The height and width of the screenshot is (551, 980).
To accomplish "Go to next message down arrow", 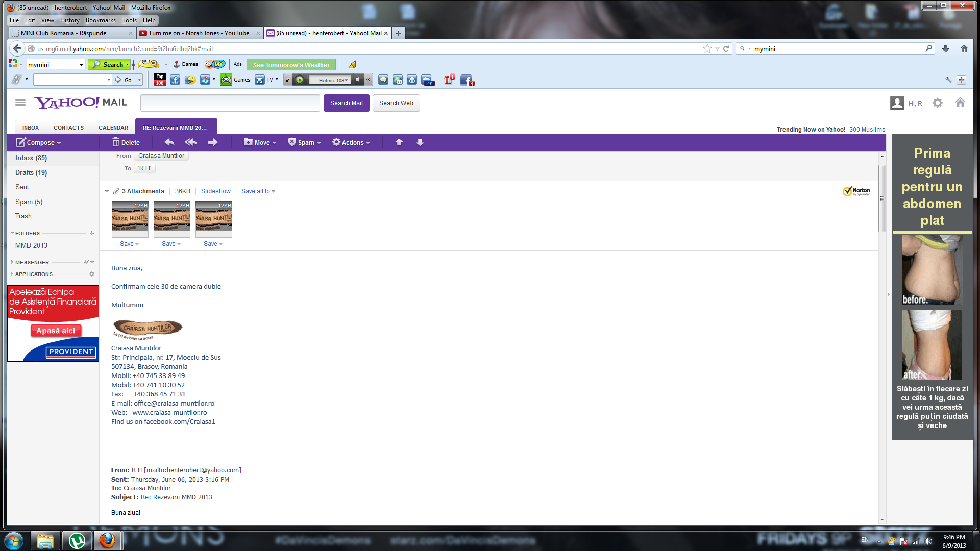I will tap(420, 142).
